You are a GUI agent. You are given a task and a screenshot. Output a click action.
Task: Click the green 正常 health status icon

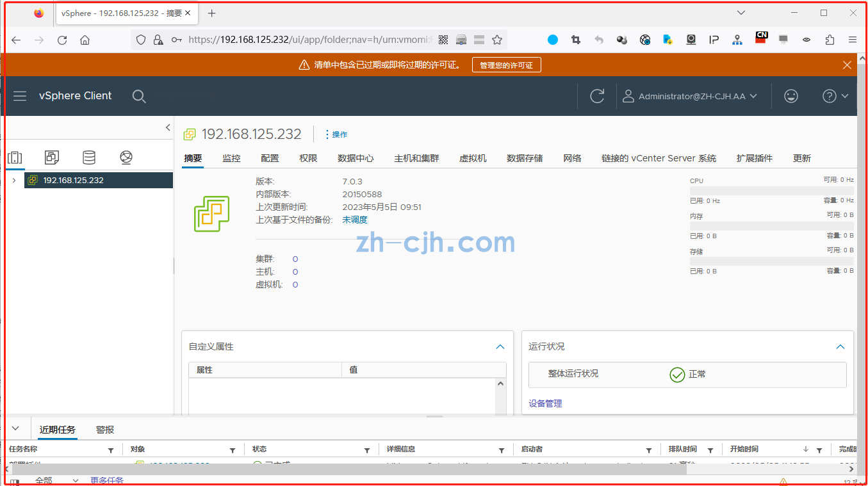(677, 375)
